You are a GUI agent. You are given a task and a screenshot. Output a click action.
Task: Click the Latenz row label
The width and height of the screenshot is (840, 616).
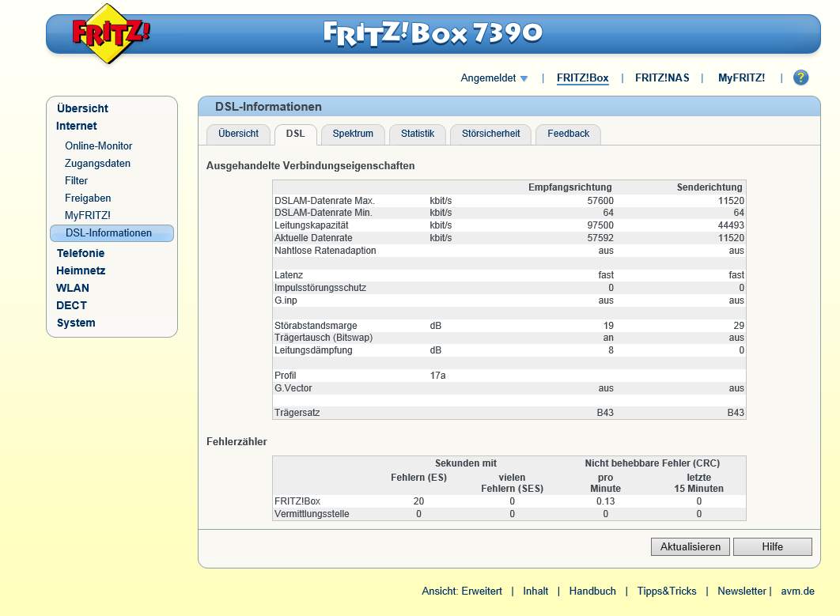click(x=289, y=275)
